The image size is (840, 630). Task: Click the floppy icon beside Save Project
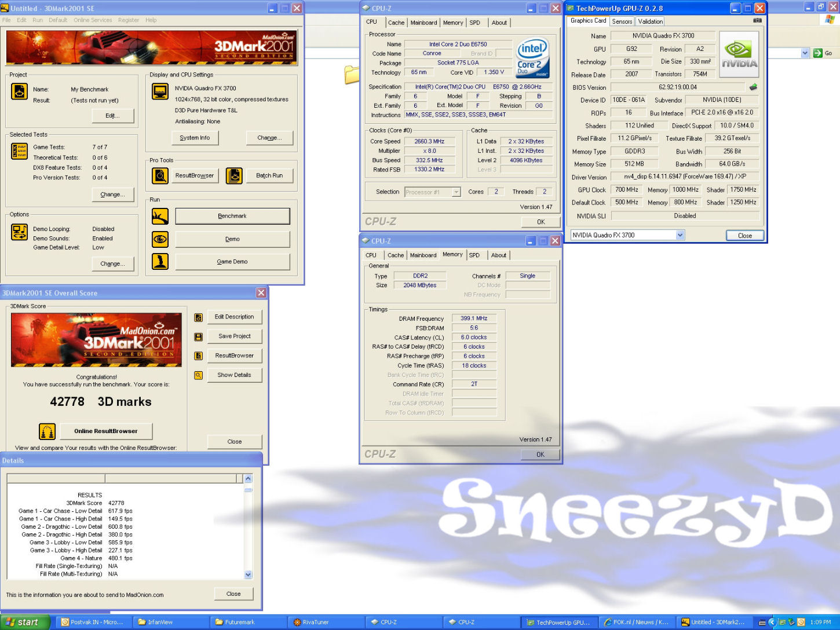tap(198, 336)
